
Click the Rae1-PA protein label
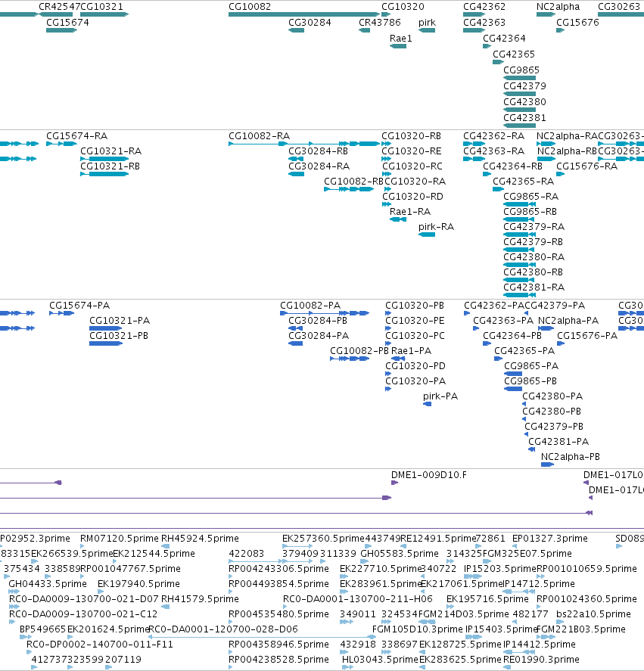click(412, 351)
